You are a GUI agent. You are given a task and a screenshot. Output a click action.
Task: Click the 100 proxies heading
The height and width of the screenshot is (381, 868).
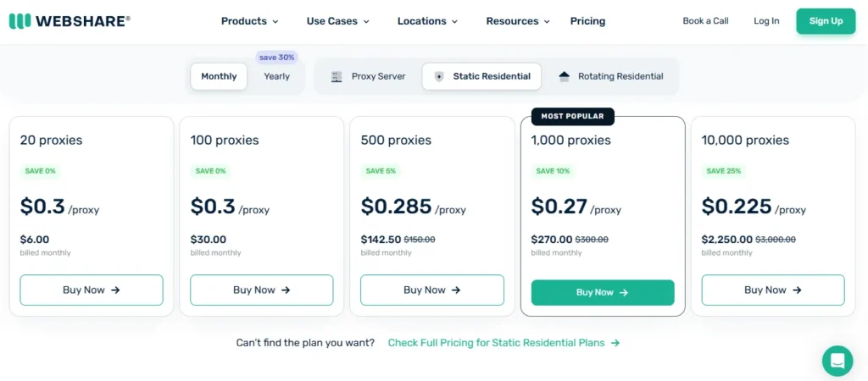tap(225, 141)
